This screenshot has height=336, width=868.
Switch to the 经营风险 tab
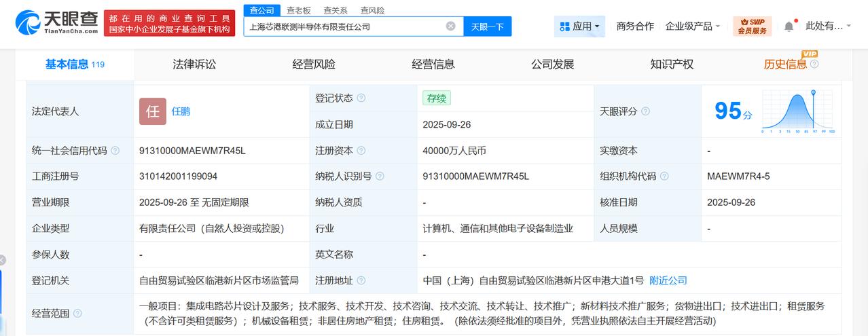pyautogui.click(x=314, y=64)
